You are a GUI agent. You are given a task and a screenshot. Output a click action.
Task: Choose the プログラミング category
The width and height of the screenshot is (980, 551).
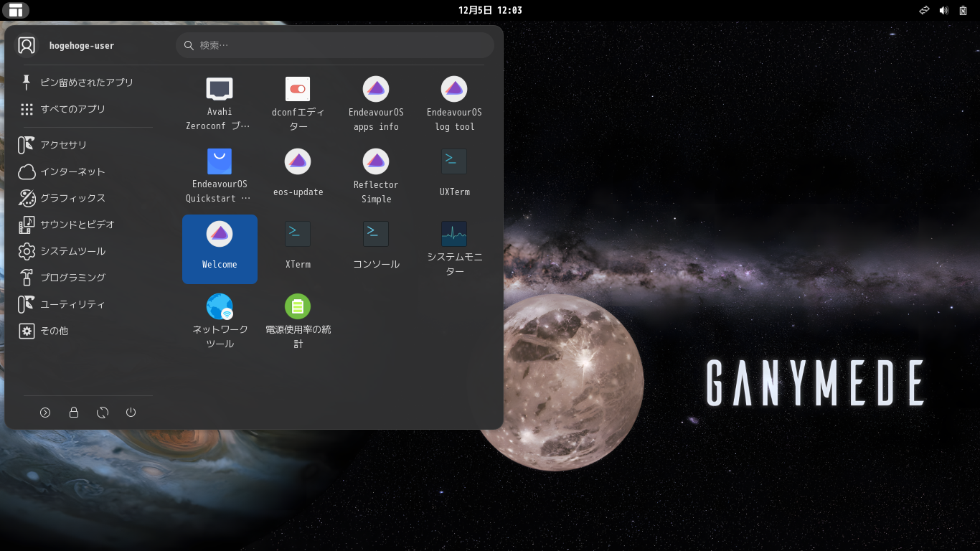[85, 278]
